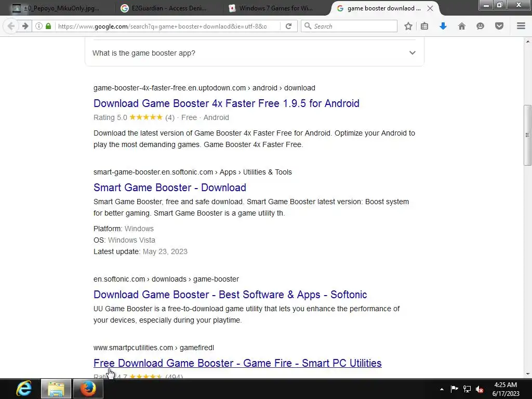This screenshot has height=399, width=532.
Task: Click the uptodown.com breadcrumb URL
Action: click(x=204, y=88)
